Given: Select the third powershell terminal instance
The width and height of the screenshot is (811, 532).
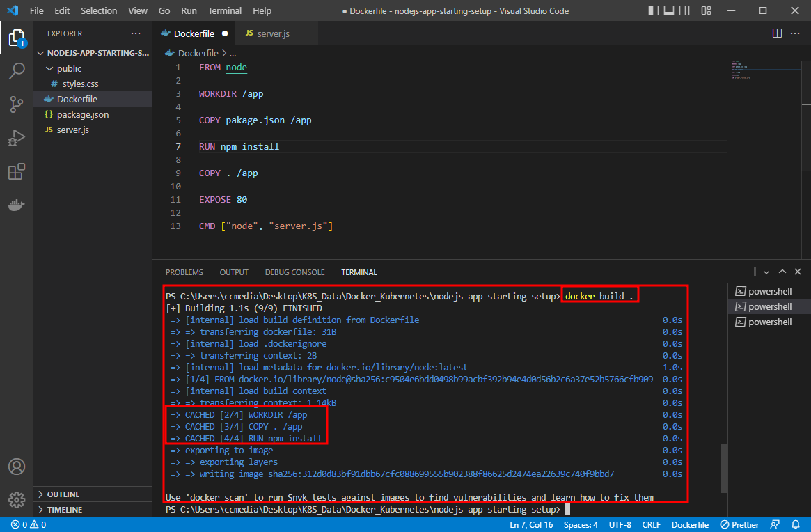Looking at the screenshot, I should tap(769, 322).
